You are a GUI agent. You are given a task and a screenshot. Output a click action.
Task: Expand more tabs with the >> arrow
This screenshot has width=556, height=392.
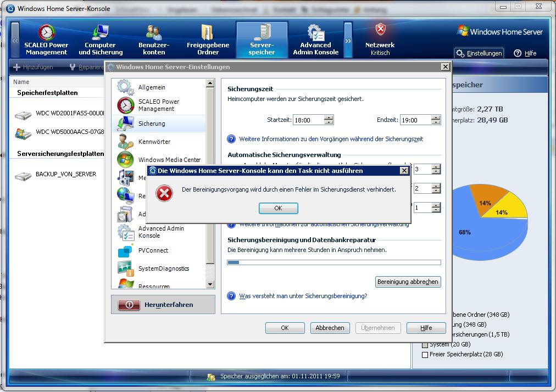(348, 41)
